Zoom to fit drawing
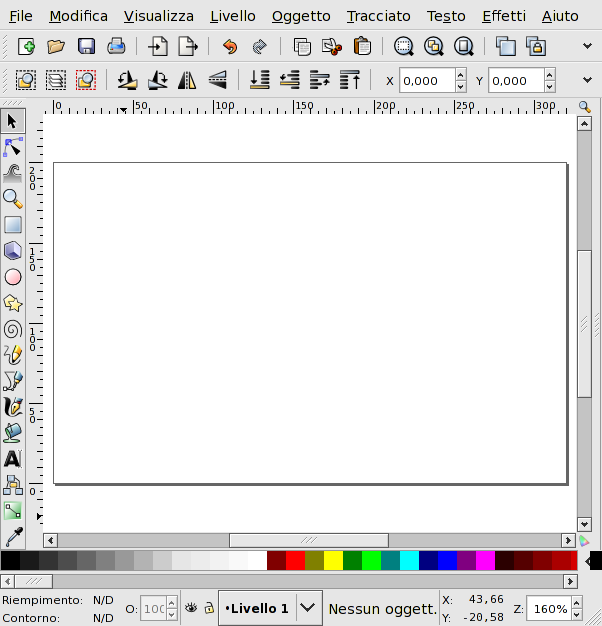The width and height of the screenshot is (602, 626). pos(434,47)
